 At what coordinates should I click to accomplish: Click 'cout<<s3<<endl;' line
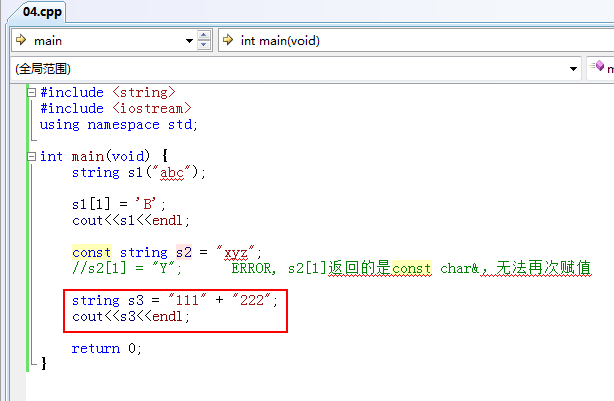pyautogui.click(x=131, y=317)
